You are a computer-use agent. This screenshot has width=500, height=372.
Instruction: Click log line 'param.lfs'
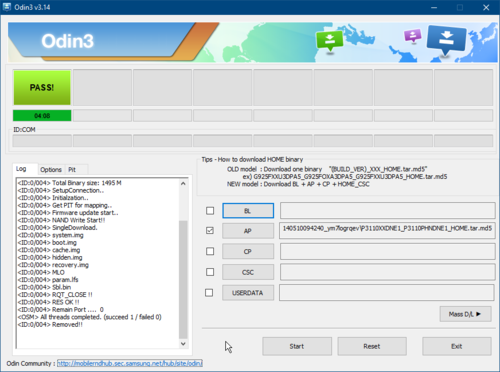(x=48, y=280)
